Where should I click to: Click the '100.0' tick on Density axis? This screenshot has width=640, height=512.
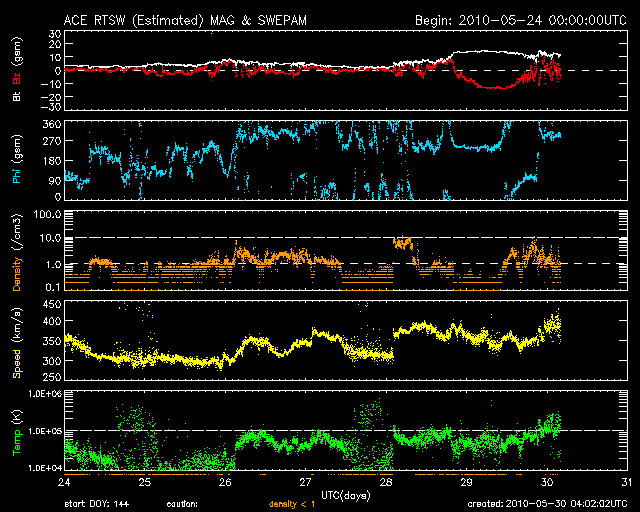(x=48, y=215)
